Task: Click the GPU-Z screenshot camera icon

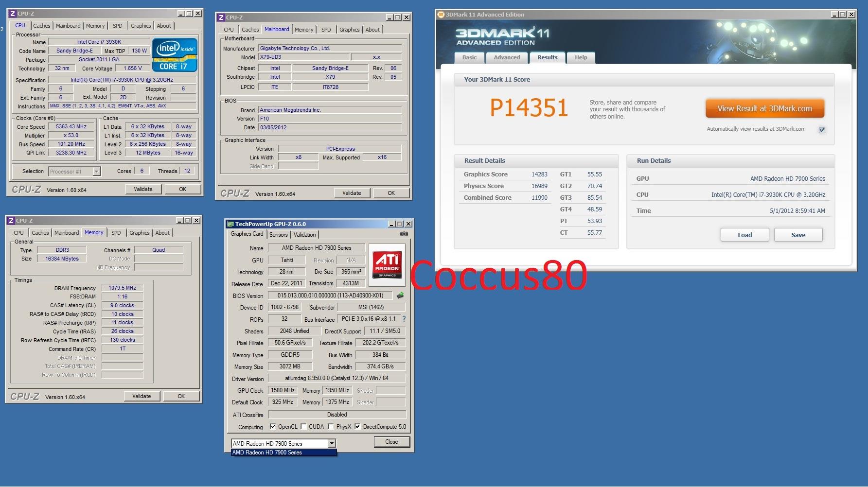Action: (x=404, y=234)
